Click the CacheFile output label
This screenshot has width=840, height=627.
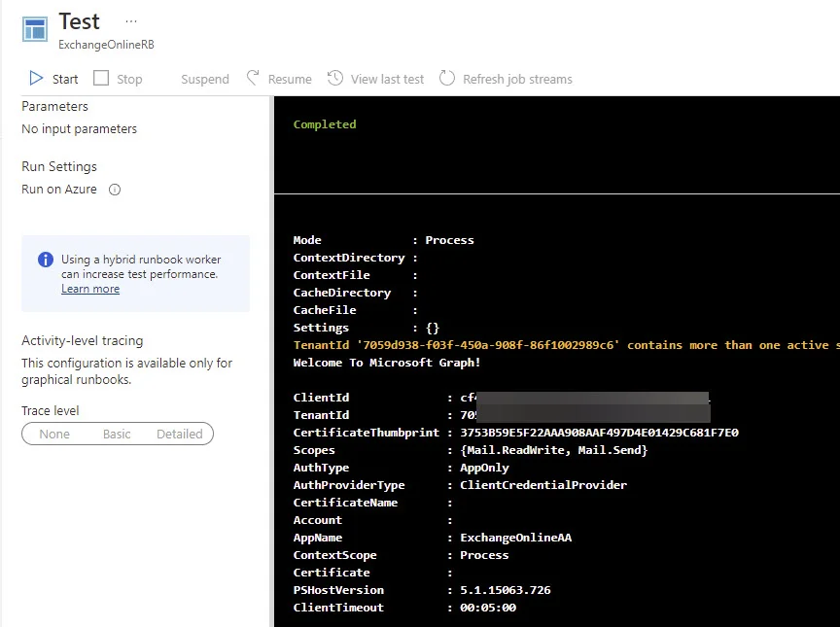click(325, 310)
